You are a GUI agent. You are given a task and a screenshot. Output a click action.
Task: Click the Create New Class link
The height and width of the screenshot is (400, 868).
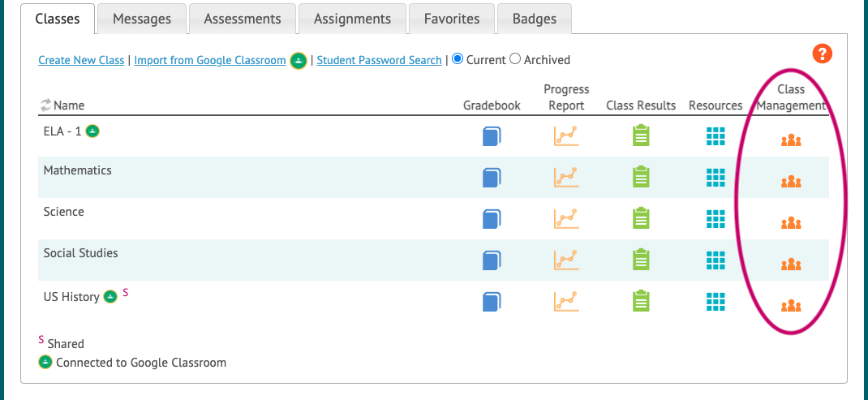(x=81, y=60)
